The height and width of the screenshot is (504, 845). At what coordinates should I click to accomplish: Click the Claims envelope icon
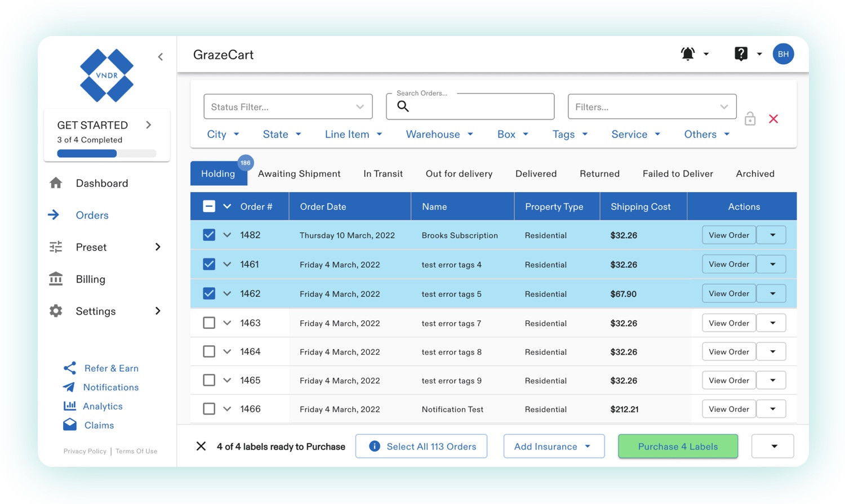(x=70, y=425)
